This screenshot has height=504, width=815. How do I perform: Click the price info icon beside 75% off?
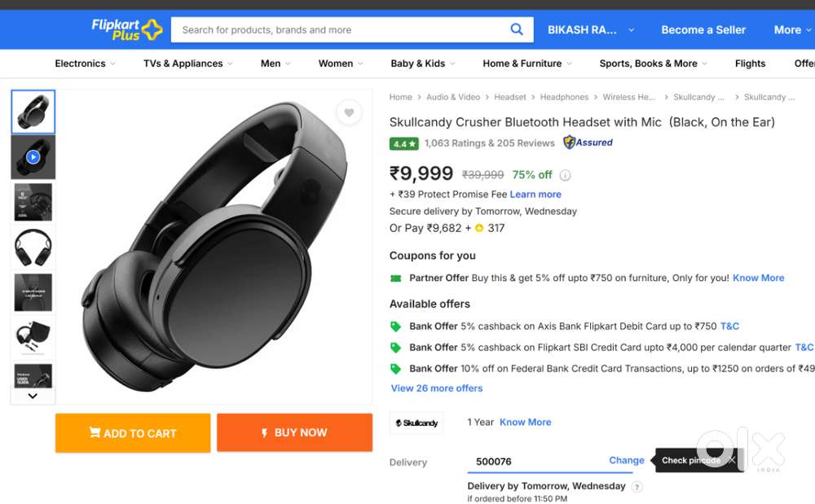(565, 175)
